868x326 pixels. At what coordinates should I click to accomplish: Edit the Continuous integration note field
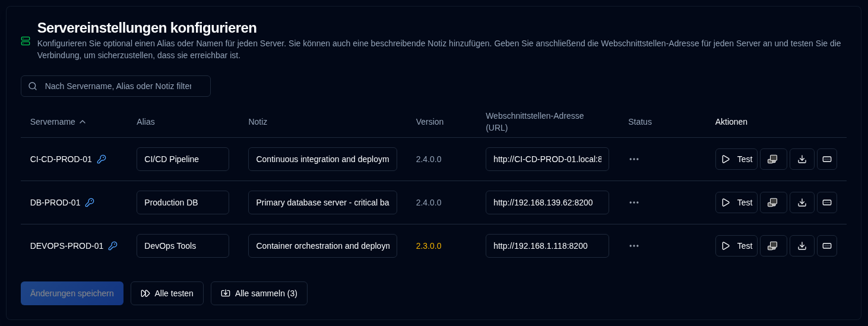click(322, 159)
